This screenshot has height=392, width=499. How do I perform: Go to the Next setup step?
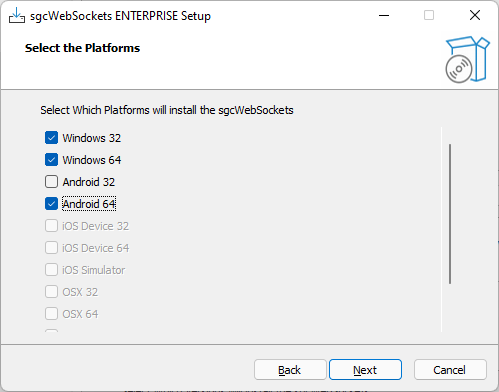pyautogui.click(x=365, y=370)
